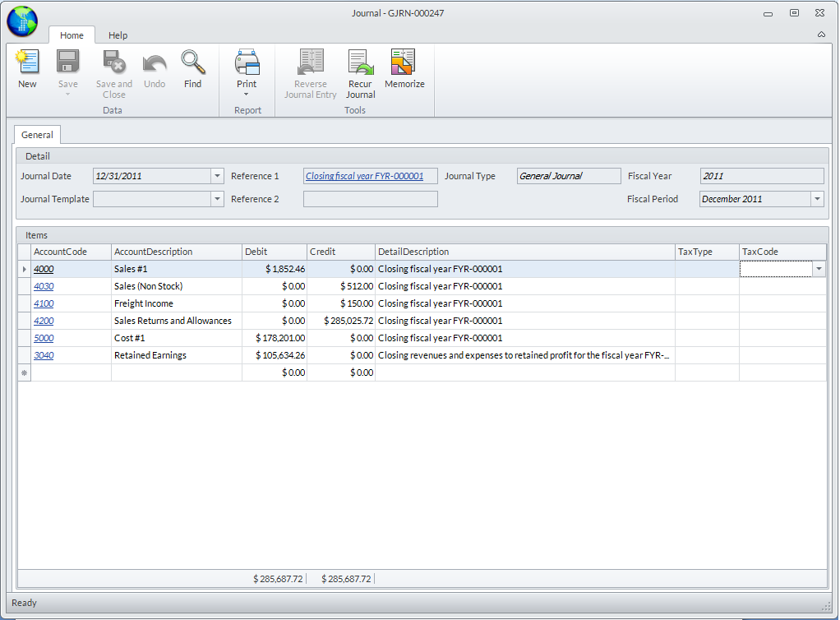Sort by the Debit column header
Screen dimensions: 840x620
pyautogui.click(x=274, y=252)
